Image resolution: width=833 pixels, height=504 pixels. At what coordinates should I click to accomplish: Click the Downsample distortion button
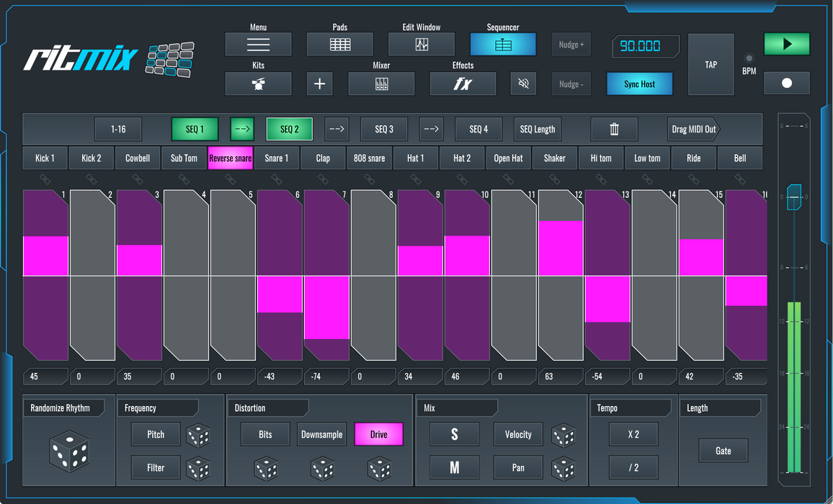(321, 434)
